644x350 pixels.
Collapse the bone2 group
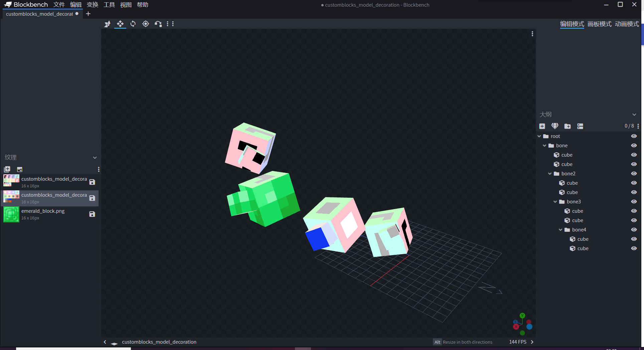point(550,174)
